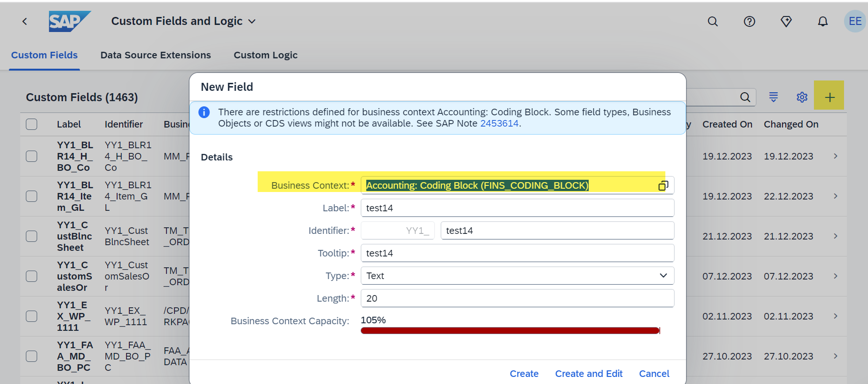868x384 pixels.
Task: Open details of row created 07.12.2023
Action: 836,276
